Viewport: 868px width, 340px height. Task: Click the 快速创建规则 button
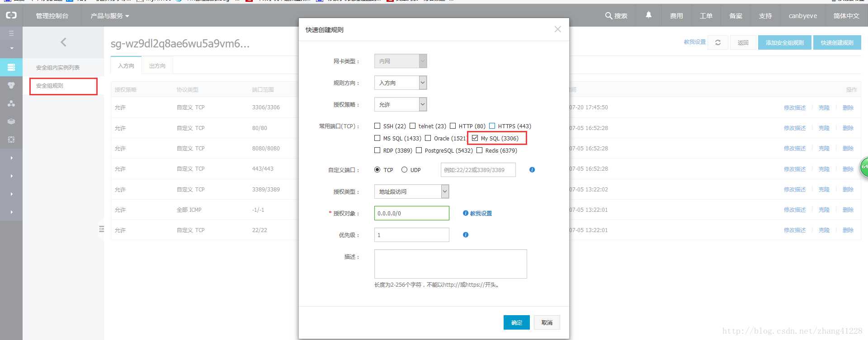(837, 42)
